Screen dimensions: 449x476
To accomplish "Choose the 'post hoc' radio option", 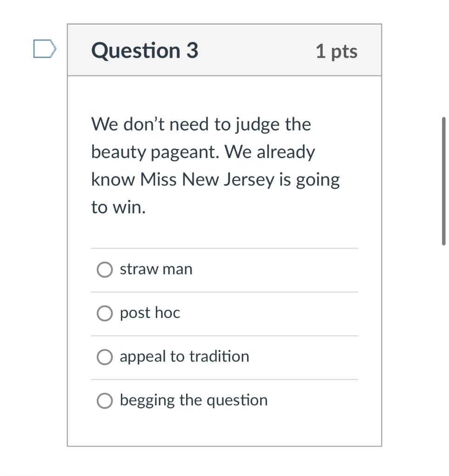I will [x=105, y=313].
